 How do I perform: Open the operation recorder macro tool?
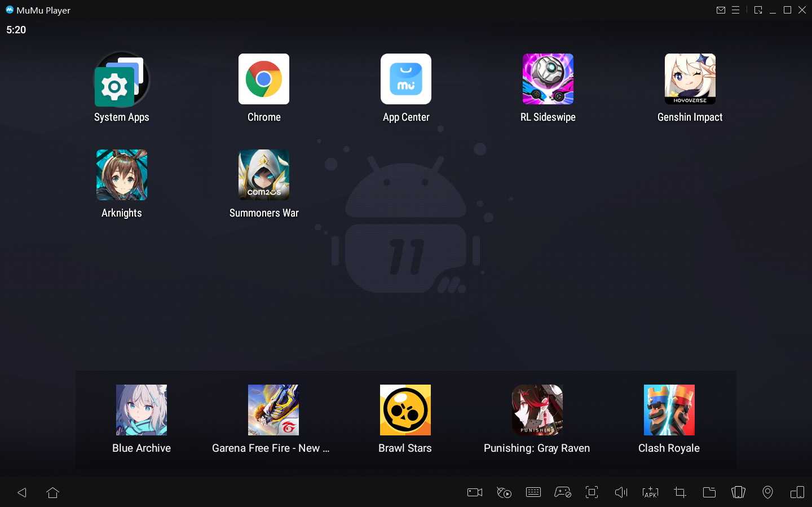pyautogui.click(x=504, y=492)
